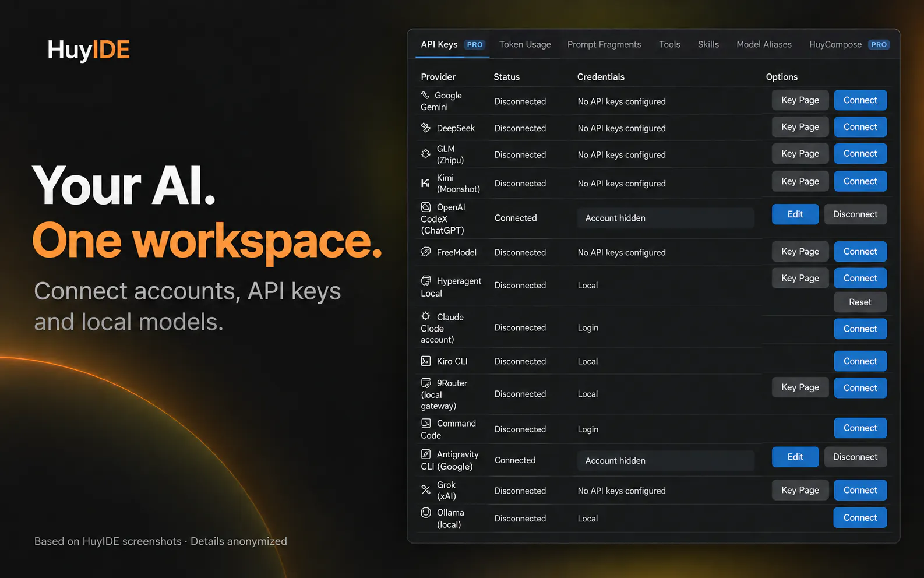Image resolution: width=924 pixels, height=578 pixels.
Task: Connect the Grok (xAI) provider
Action: [x=860, y=491]
